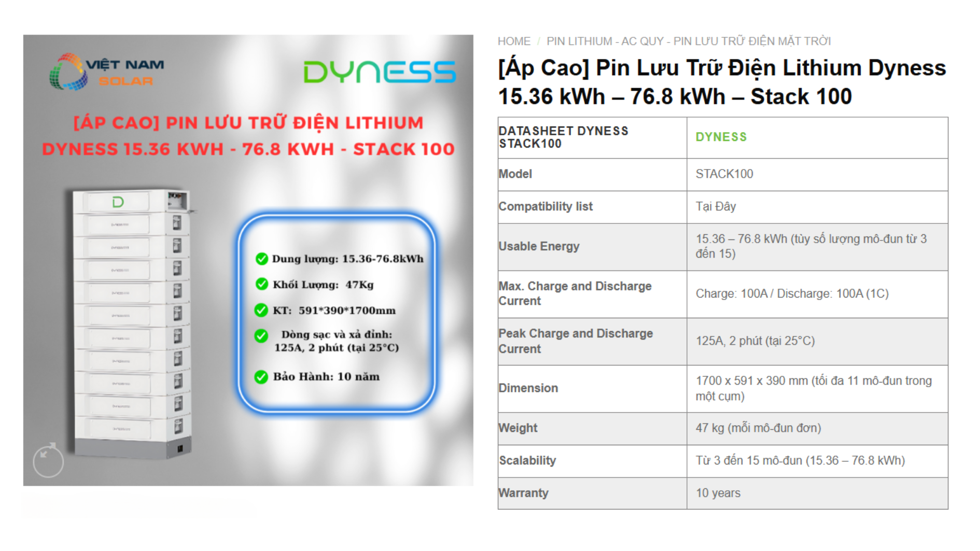This screenshot has width=980, height=551.
Task: Select the 'Usable Energy' row label
Action: 539,247
